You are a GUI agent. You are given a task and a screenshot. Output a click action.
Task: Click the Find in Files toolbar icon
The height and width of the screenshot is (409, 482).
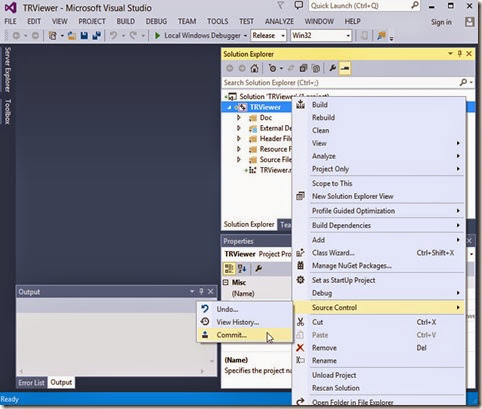pyautogui.click(x=381, y=35)
